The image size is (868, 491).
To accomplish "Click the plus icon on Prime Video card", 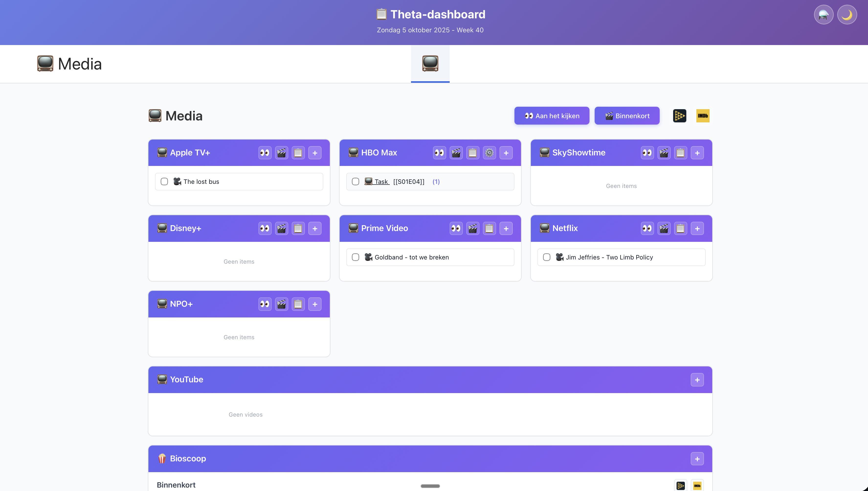I will 506,228.
